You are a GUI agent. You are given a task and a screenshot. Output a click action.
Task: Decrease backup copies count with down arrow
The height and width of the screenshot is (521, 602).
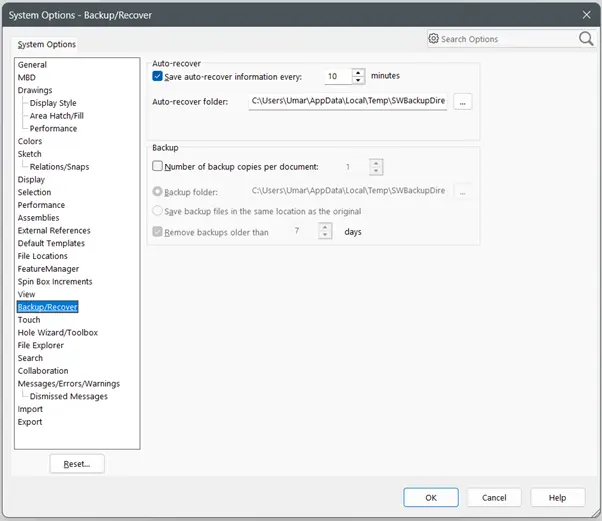click(x=376, y=171)
